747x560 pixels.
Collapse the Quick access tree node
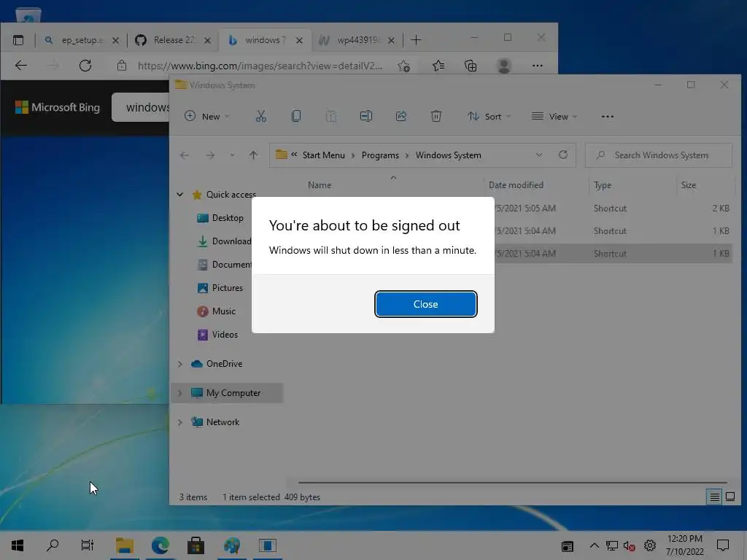[180, 194]
